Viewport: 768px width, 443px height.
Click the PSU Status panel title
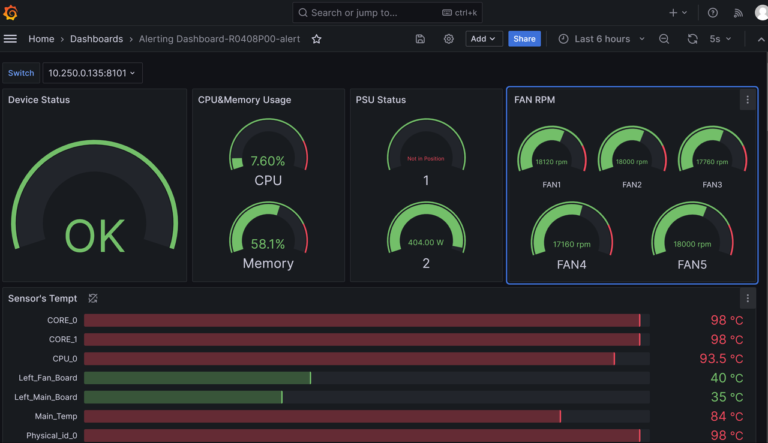[x=381, y=100]
